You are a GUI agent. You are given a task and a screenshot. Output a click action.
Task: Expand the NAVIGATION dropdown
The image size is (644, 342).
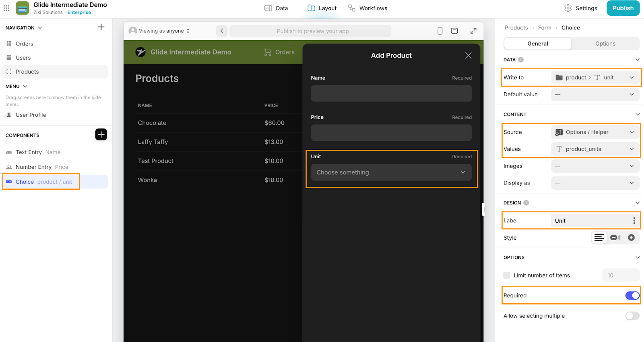(24, 28)
